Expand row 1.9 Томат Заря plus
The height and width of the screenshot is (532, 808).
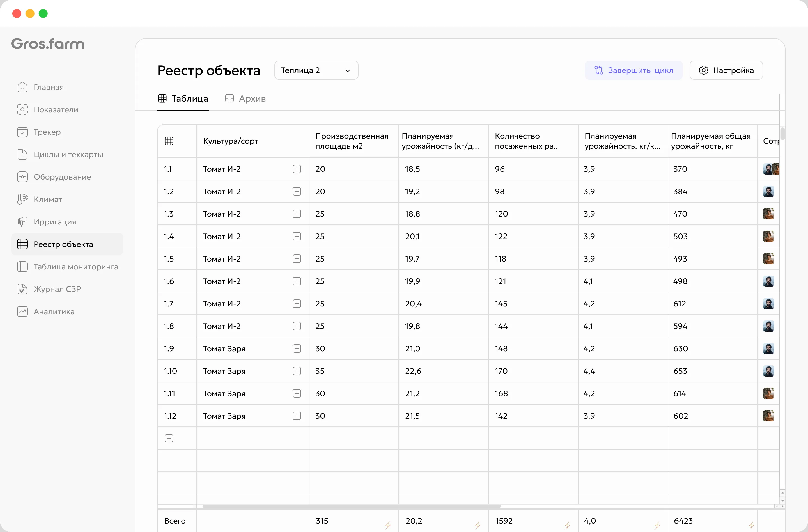pos(297,348)
